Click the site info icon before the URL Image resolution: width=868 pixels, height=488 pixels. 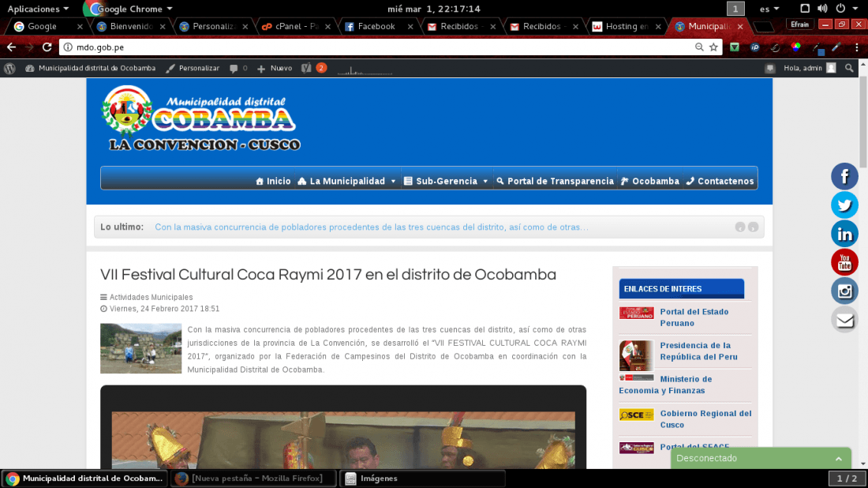click(x=68, y=47)
